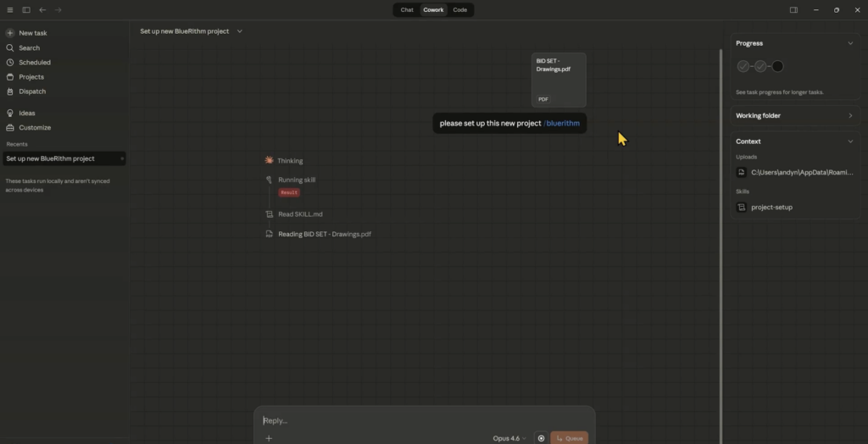Collapse the Progress panel
868x444 pixels.
tap(850, 43)
